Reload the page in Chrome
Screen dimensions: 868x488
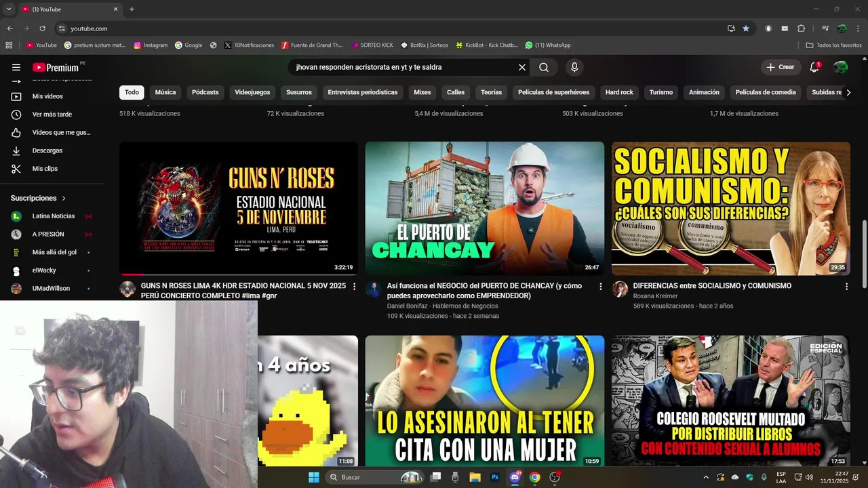(x=43, y=28)
